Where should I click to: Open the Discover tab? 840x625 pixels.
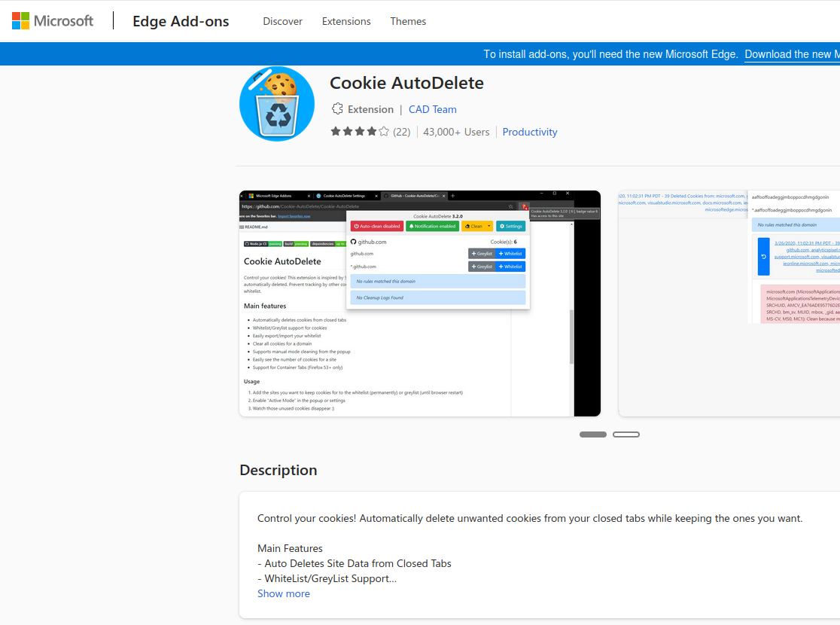pyautogui.click(x=282, y=21)
